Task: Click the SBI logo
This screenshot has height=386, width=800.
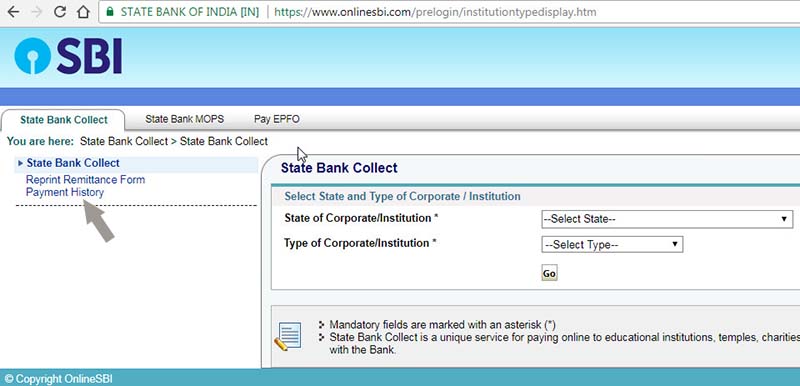Action: point(68,56)
